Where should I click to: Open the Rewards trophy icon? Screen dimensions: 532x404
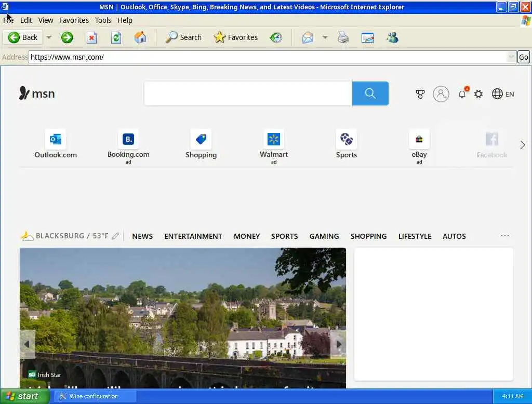(x=420, y=95)
